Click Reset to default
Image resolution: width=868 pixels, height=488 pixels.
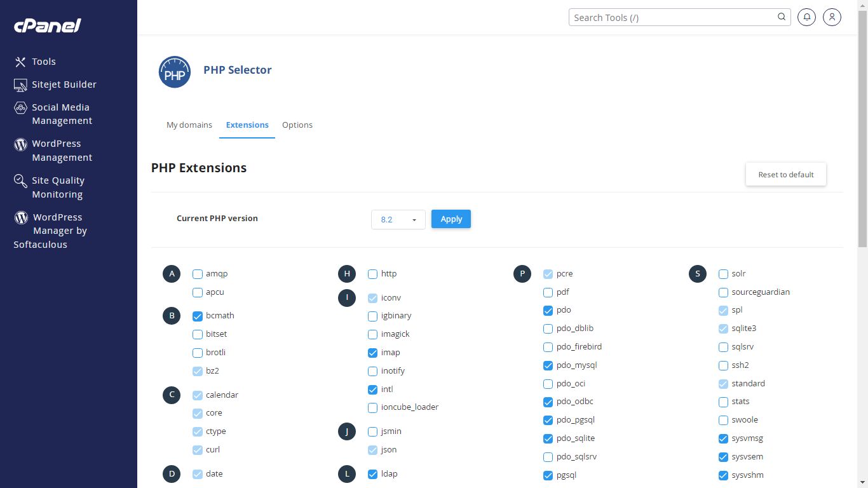point(785,174)
